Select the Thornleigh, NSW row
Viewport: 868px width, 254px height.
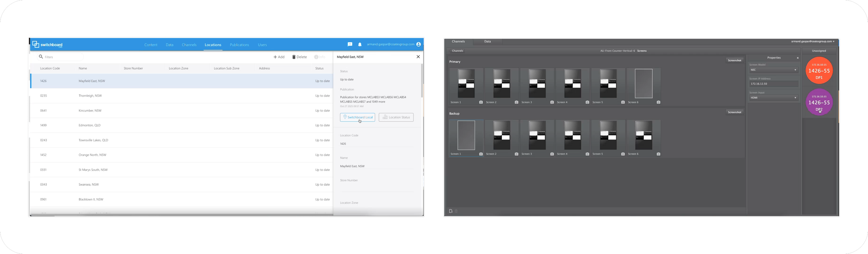181,96
